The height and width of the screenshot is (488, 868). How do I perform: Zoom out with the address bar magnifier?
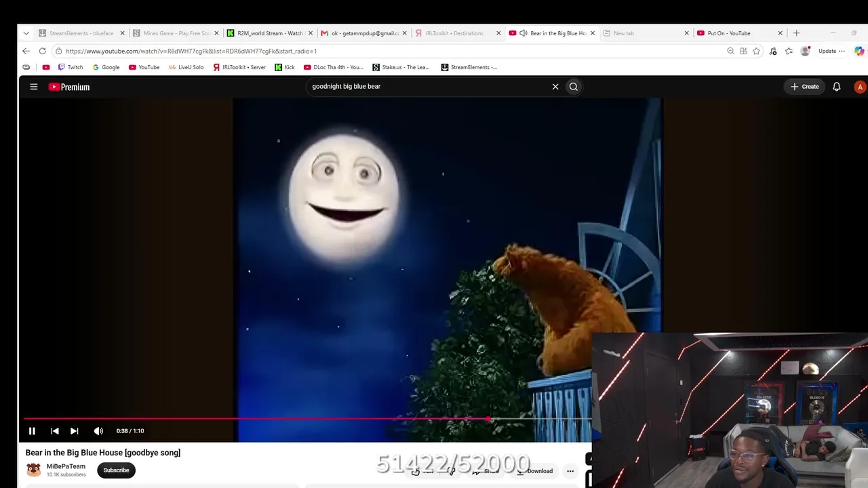[x=730, y=51]
